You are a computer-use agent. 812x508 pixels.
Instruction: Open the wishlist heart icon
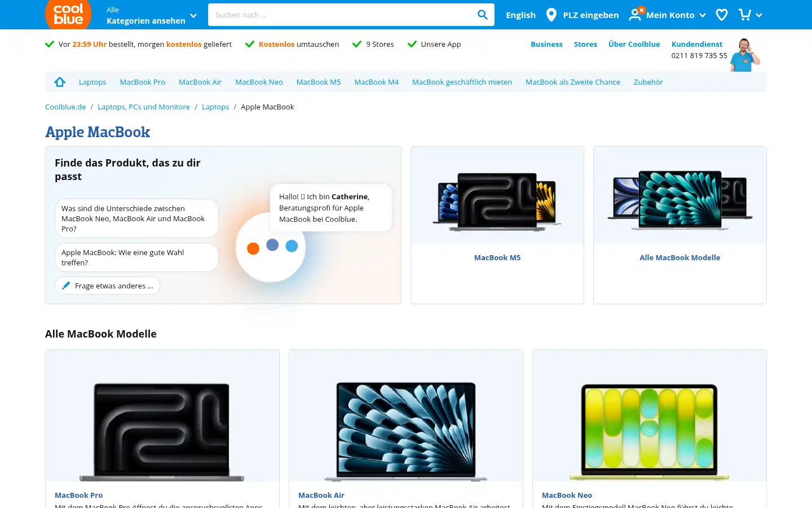coord(722,15)
